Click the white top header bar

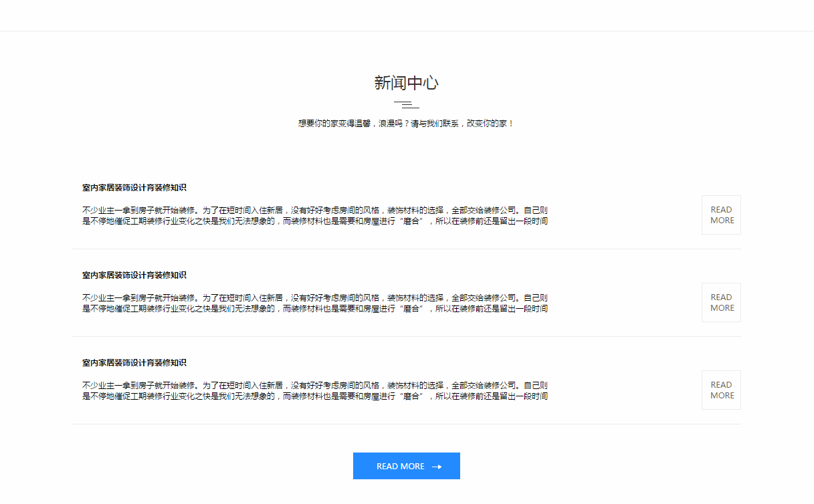[407, 15]
